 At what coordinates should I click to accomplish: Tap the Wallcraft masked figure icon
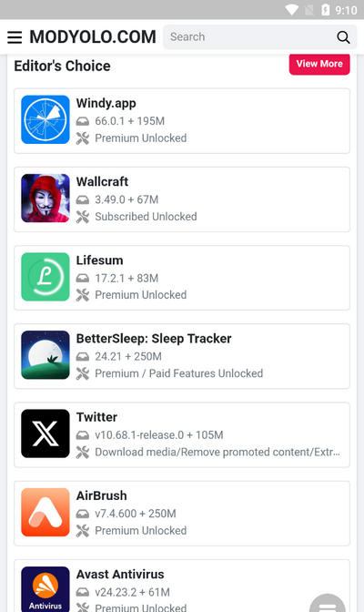point(45,199)
